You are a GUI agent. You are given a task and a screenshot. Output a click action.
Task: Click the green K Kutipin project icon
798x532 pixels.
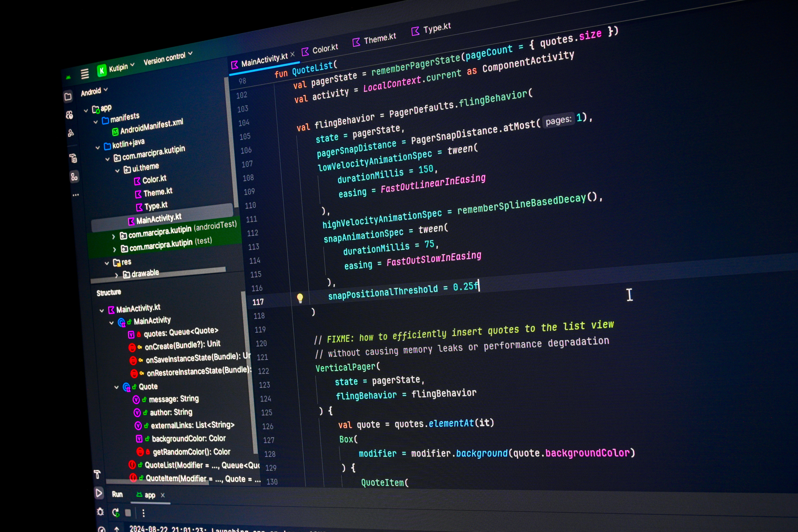[x=101, y=70]
